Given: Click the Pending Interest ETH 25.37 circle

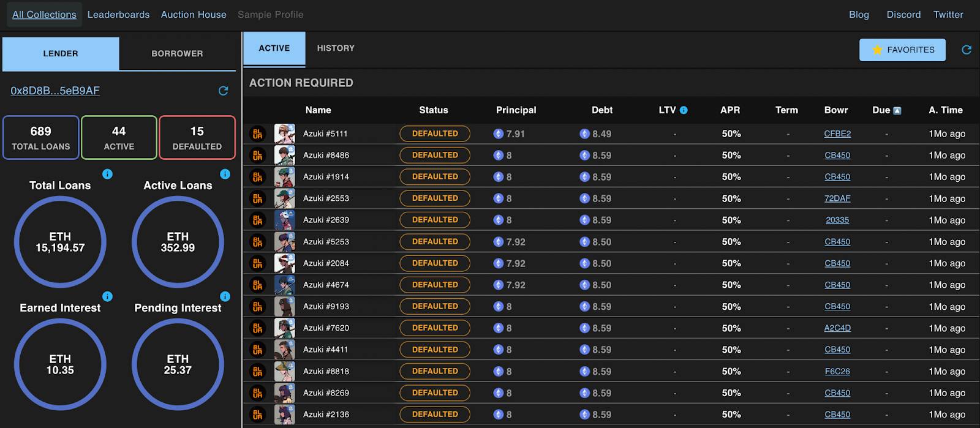Looking at the screenshot, I should click(178, 364).
